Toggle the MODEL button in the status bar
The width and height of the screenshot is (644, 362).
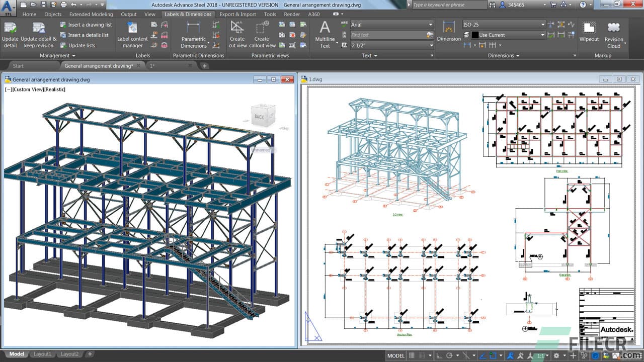pos(397,355)
